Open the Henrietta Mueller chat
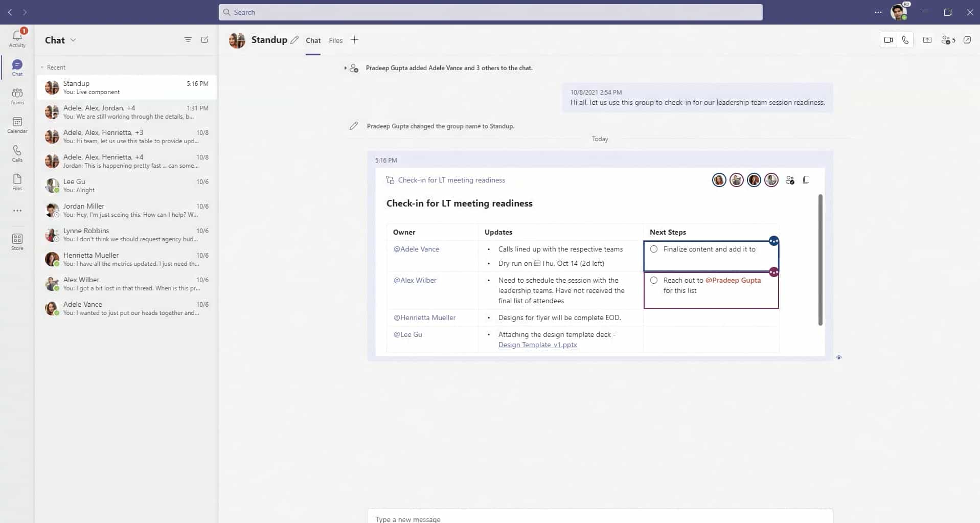Viewport: 980px width, 523px height. click(126, 259)
